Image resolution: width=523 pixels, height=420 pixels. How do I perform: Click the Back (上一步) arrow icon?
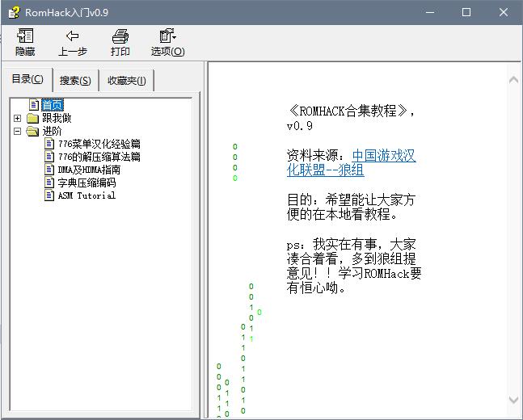(x=72, y=36)
